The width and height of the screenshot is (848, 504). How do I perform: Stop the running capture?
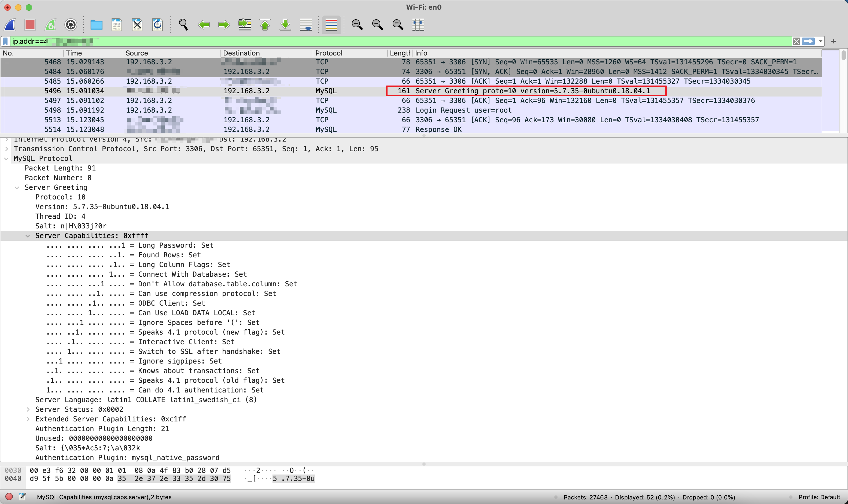[x=30, y=24]
